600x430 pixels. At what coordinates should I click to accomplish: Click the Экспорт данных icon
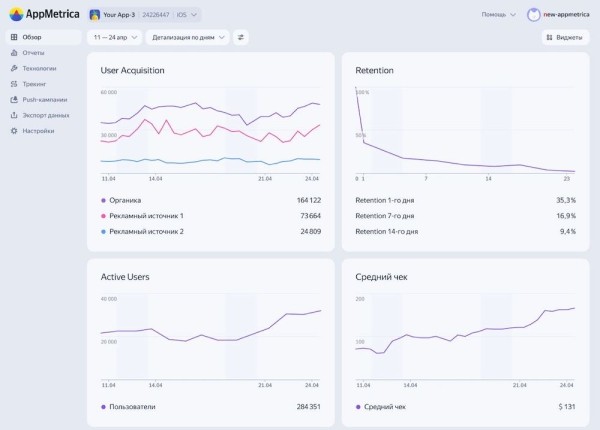click(13, 115)
